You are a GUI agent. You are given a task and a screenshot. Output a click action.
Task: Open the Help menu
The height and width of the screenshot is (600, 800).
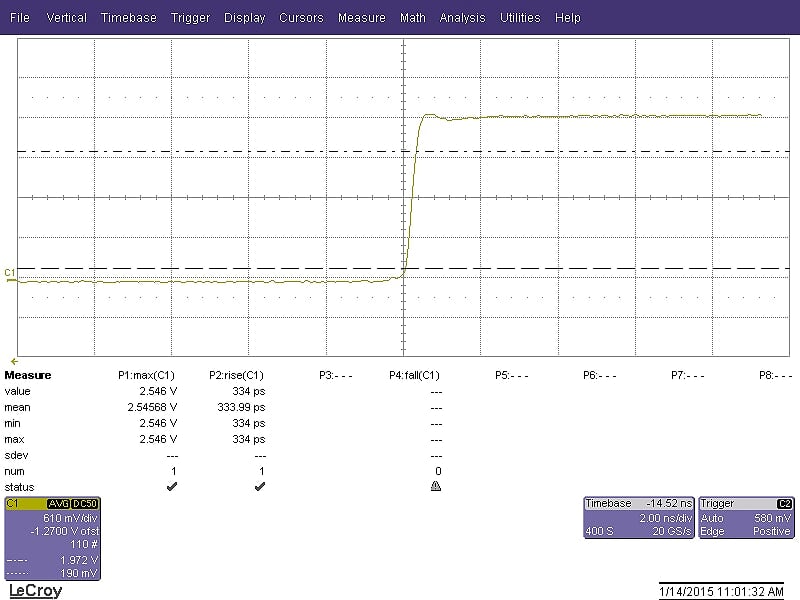[567, 18]
